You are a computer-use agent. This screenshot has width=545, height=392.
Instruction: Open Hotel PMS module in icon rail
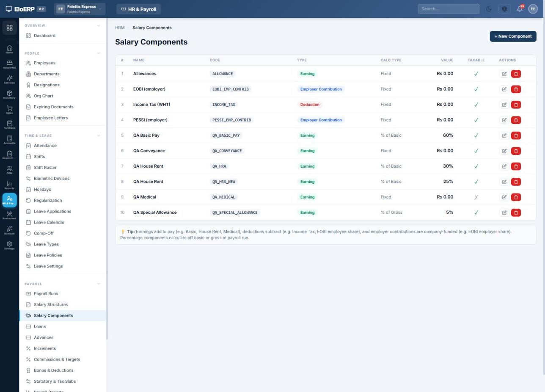click(x=9, y=64)
